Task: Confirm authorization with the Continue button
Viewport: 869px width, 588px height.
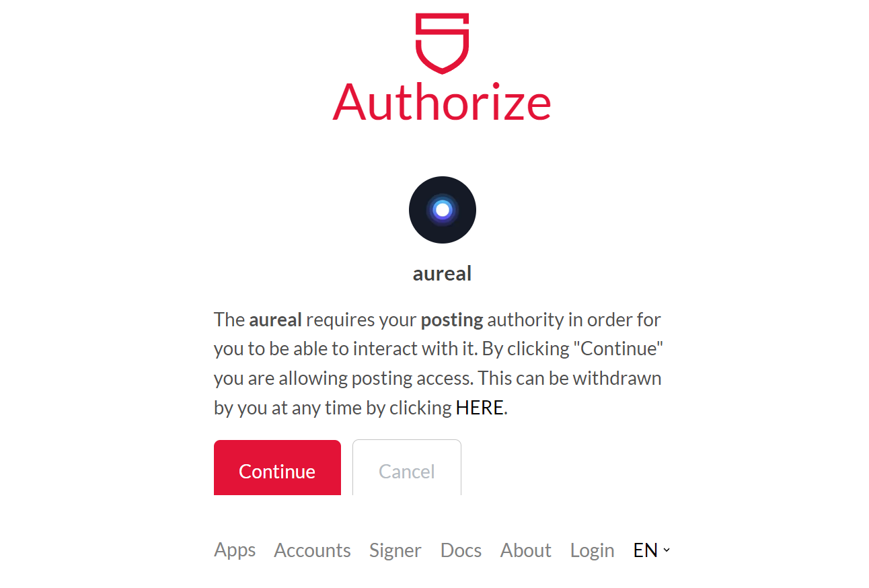Action: point(277,468)
